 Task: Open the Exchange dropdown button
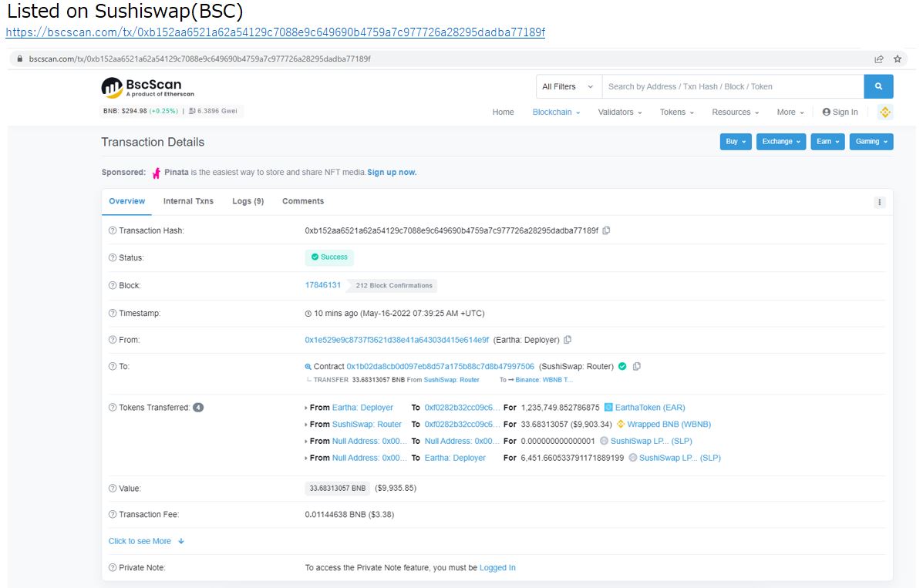(781, 142)
